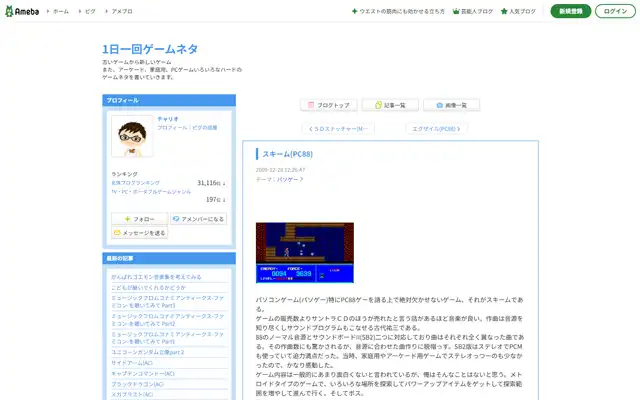Viewport: 640px width, 400px height.
Task: Go to ブログトップ
Action: (x=329, y=105)
